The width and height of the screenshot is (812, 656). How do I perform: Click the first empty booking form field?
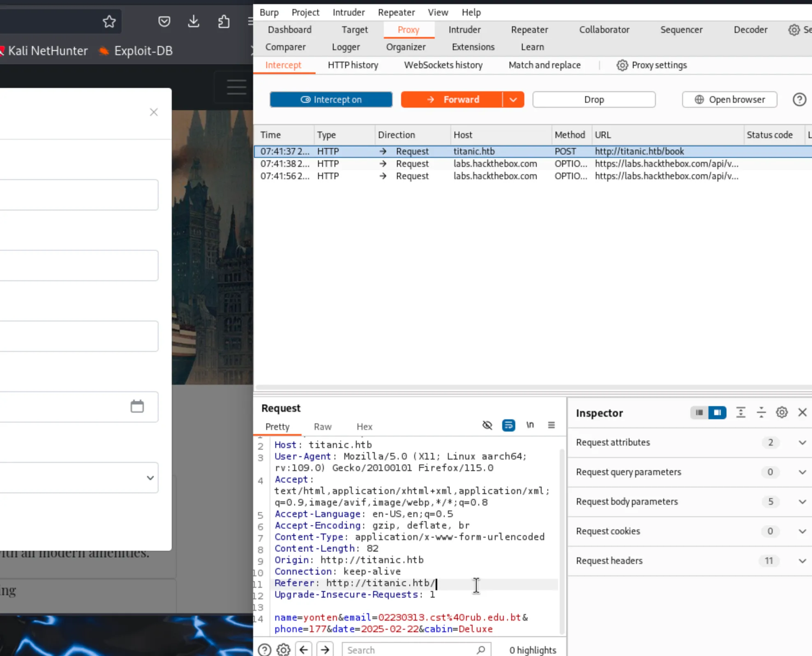[x=79, y=195]
